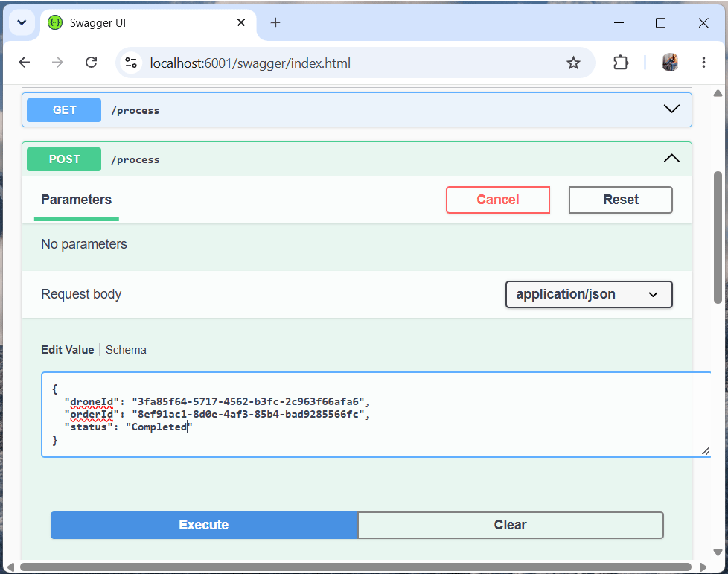Open the application/json content type dropdown

(x=589, y=294)
